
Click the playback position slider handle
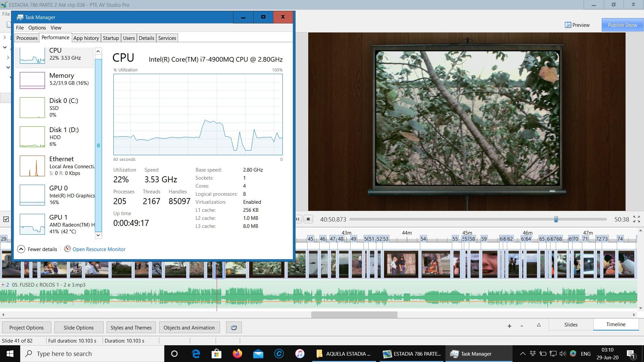click(x=556, y=219)
